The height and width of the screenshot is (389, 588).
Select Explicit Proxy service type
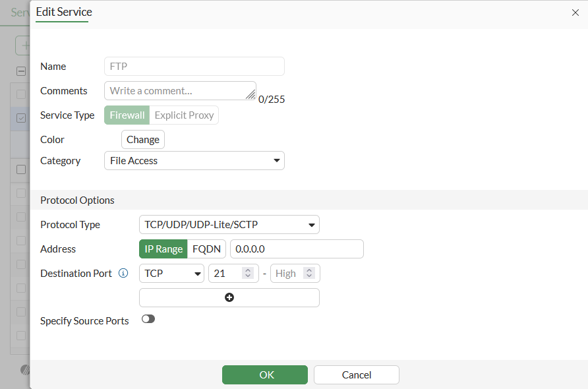pos(184,115)
